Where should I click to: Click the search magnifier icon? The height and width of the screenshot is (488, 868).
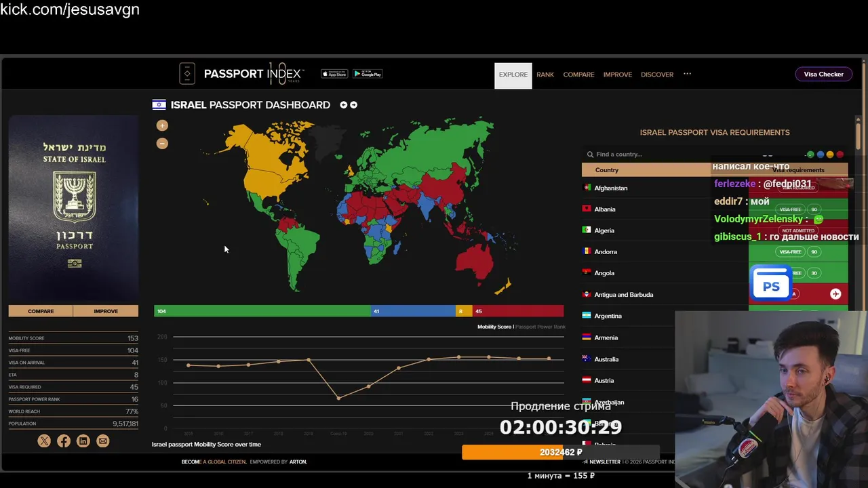pyautogui.click(x=590, y=155)
